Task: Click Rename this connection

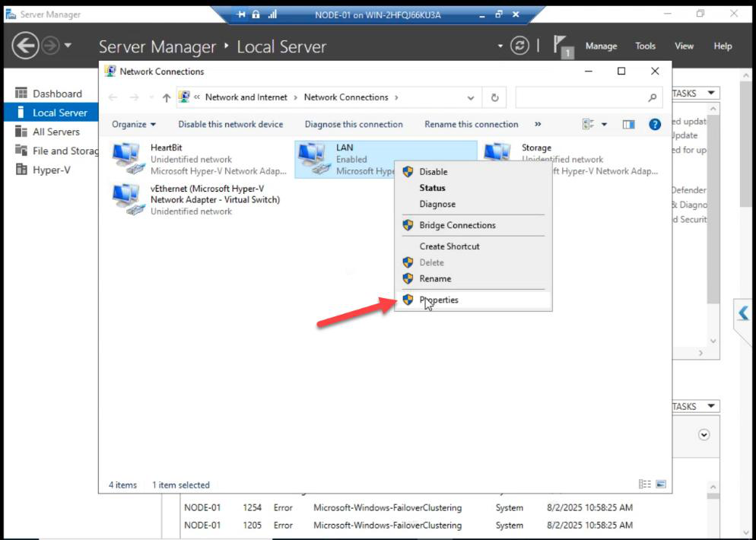Action: (471, 125)
